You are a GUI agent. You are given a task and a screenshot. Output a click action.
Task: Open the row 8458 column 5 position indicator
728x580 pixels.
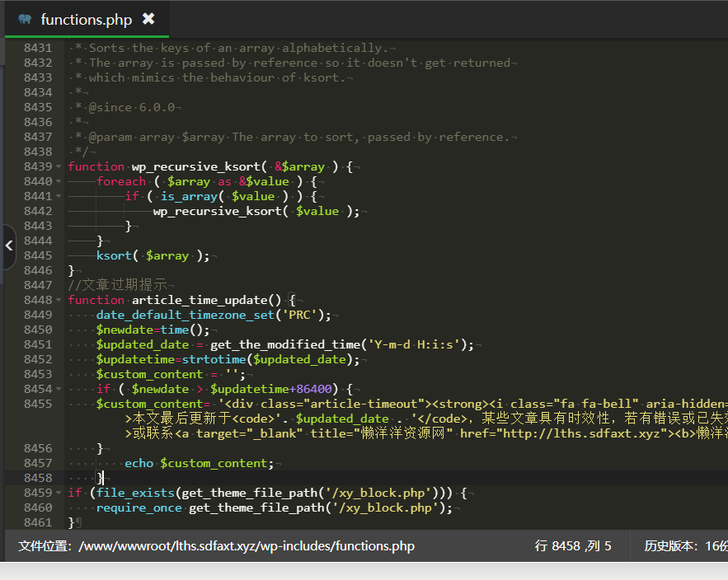pyautogui.click(x=573, y=546)
